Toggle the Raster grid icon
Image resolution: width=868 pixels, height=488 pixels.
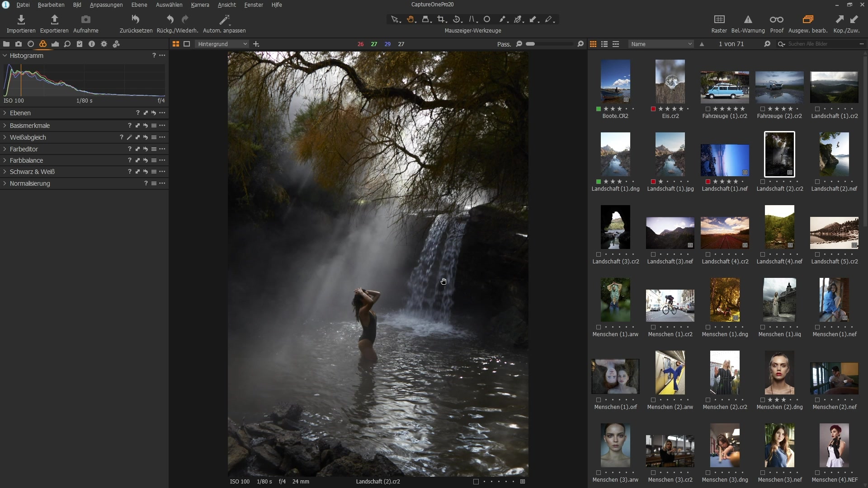tap(719, 19)
